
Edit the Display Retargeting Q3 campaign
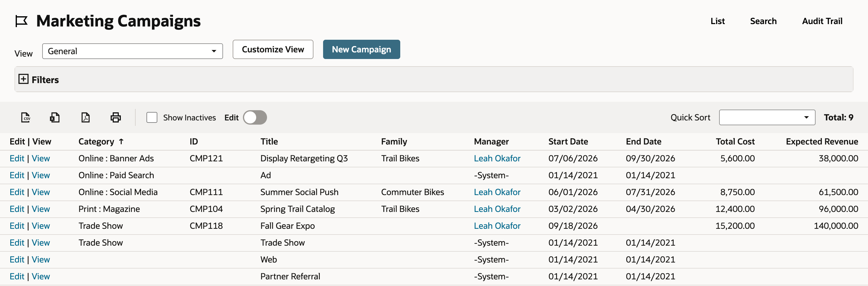pos(17,158)
